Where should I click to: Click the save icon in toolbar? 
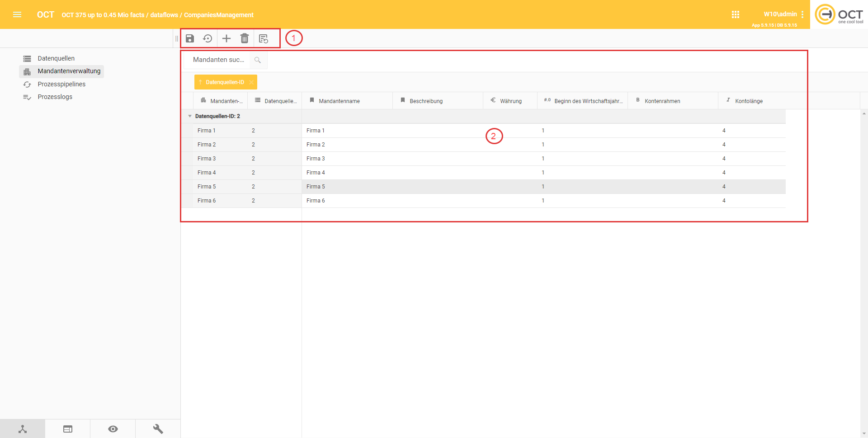point(190,38)
